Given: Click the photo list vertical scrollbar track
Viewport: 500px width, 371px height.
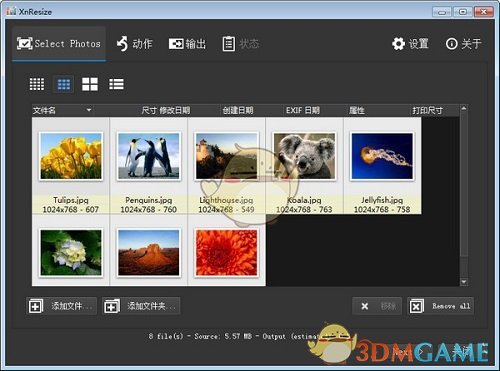Looking at the screenshot, I should tap(464, 195).
